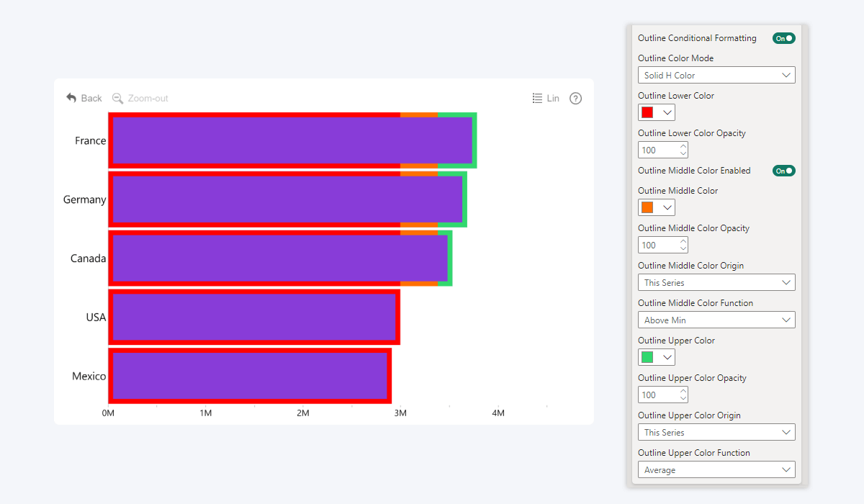The height and width of the screenshot is (504, 864).
Task: Click the 0M axis tick label
Action: [x=108, y=413]
